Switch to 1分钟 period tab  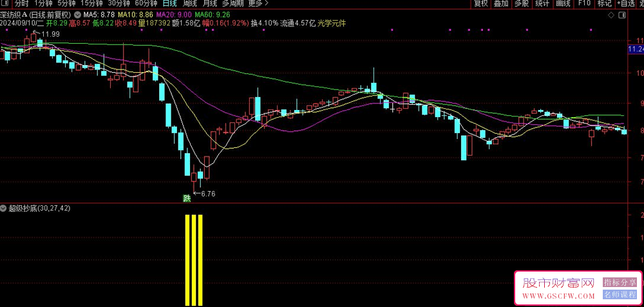tap(43, 4)
